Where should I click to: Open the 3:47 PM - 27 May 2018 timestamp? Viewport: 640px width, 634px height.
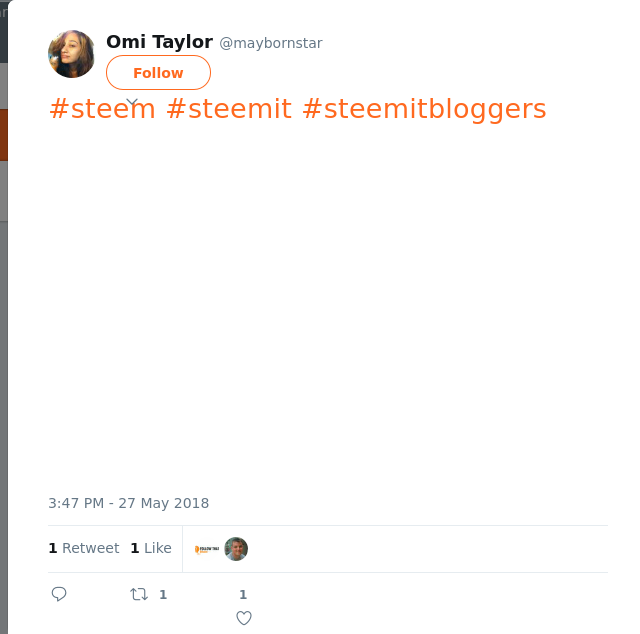(x=128, y=503)
